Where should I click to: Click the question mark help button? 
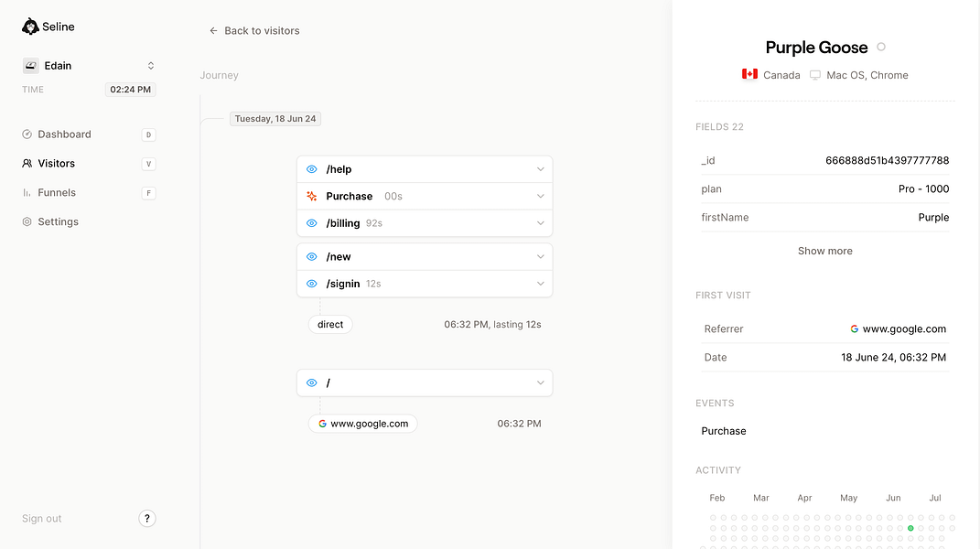click(x=147, y=519)
